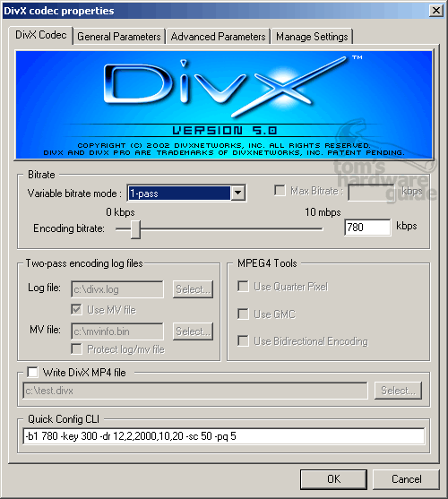Click the Quick Config CLI text field
The image size is (448, 499).
coord(224,436)
